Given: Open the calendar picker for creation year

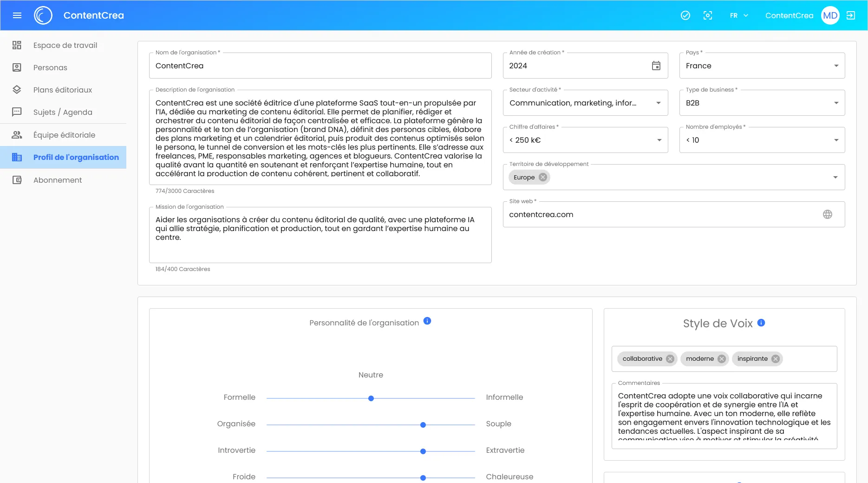Looking at the screenshot, I should tap(656, 66).
